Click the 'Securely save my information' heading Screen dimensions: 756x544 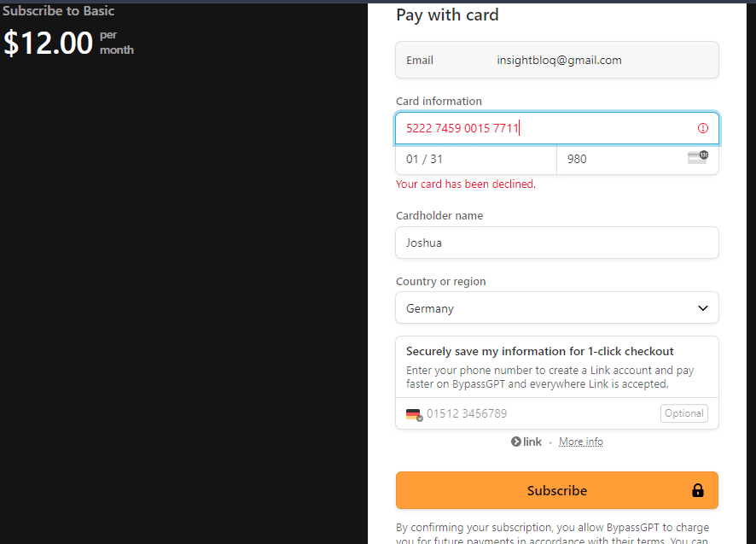tap(540, 351)
